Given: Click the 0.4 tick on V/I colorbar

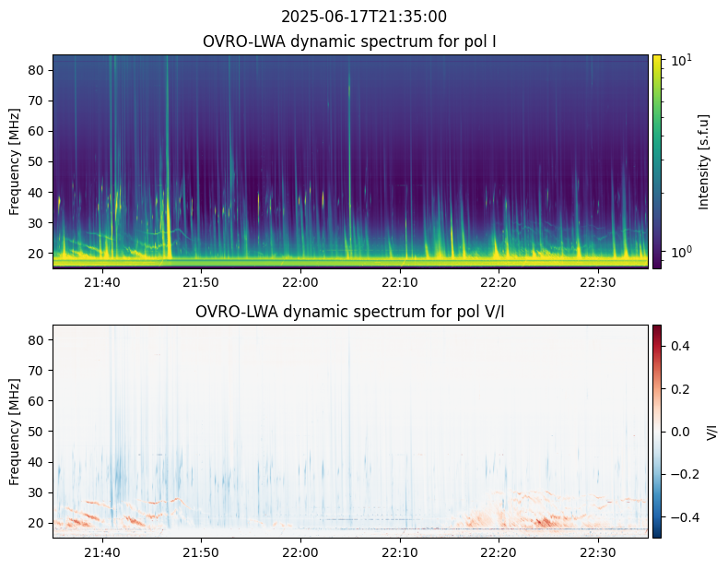Looking at the screenshot, I should (x=678, y=345).
